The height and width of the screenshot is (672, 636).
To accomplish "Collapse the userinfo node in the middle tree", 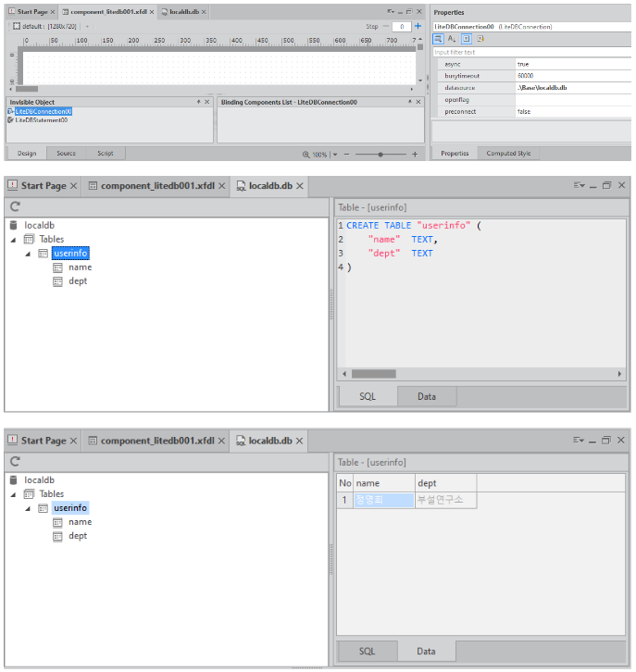I will pos(28,254).
